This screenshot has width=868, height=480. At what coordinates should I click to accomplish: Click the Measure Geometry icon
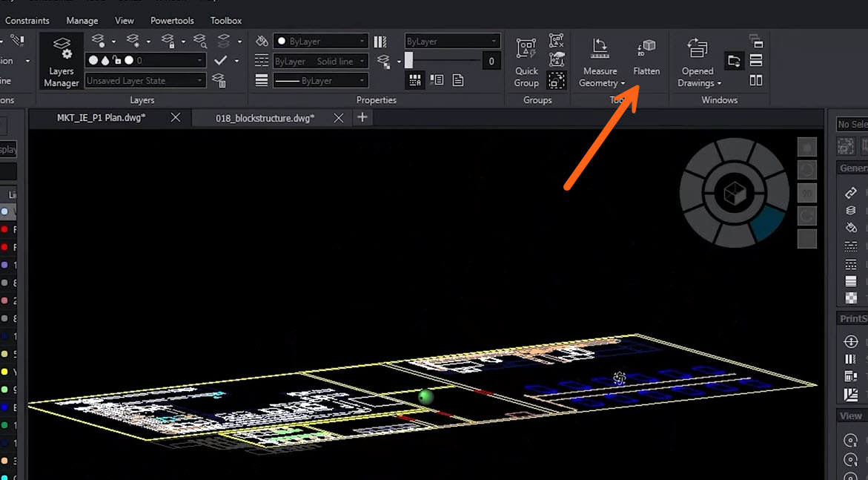click(600, 50)
